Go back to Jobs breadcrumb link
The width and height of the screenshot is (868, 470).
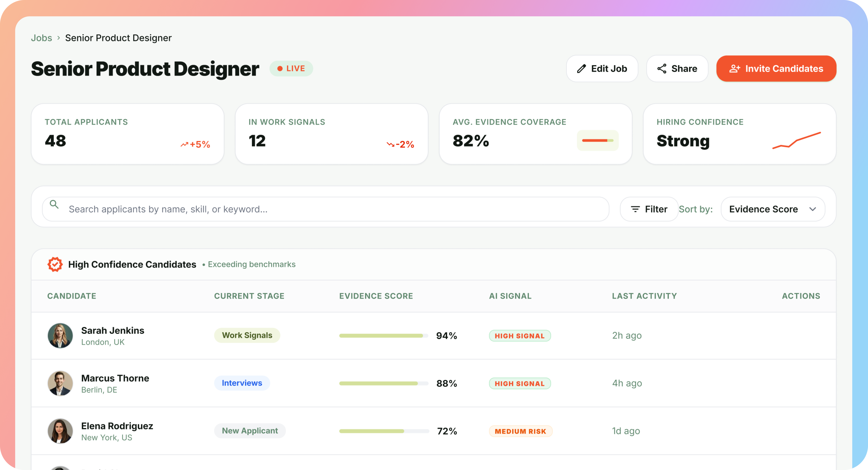click(x=41, y=38)
